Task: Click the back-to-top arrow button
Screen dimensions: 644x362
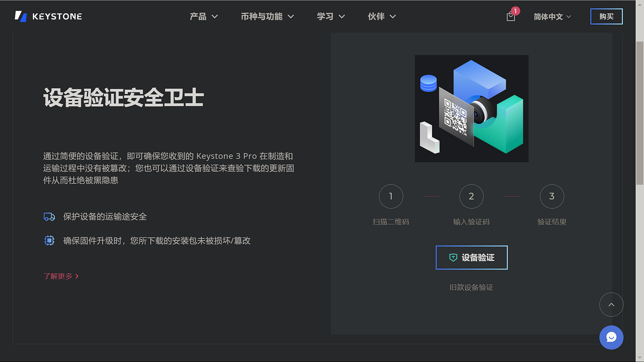Action: tap(611, 304)
